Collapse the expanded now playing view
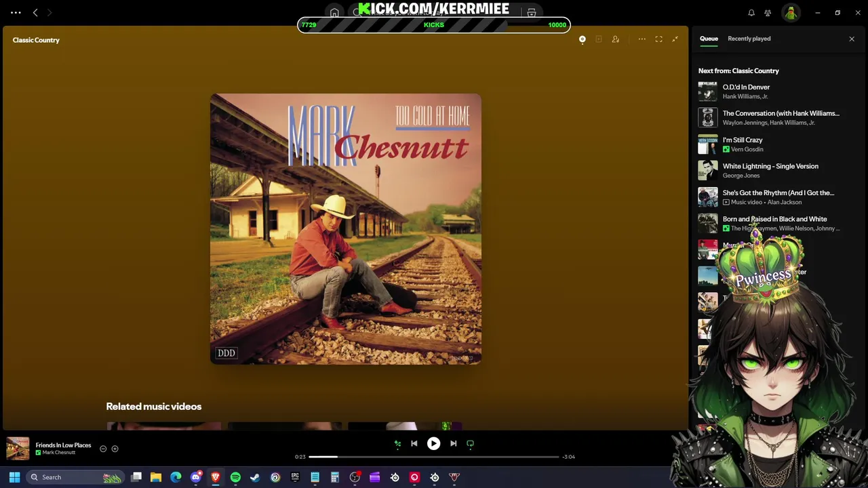This screenshot has height=488, width=868. click(675, 39)
